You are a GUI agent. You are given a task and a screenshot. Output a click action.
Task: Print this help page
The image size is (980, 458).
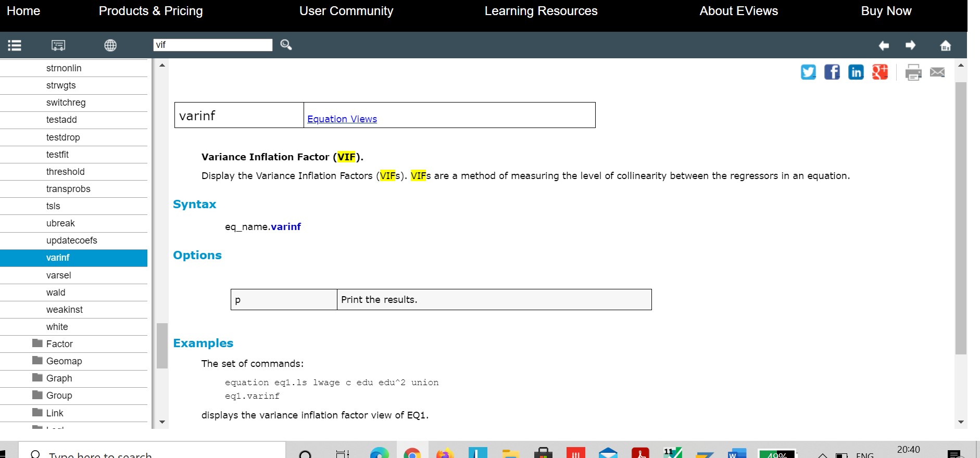913,72
